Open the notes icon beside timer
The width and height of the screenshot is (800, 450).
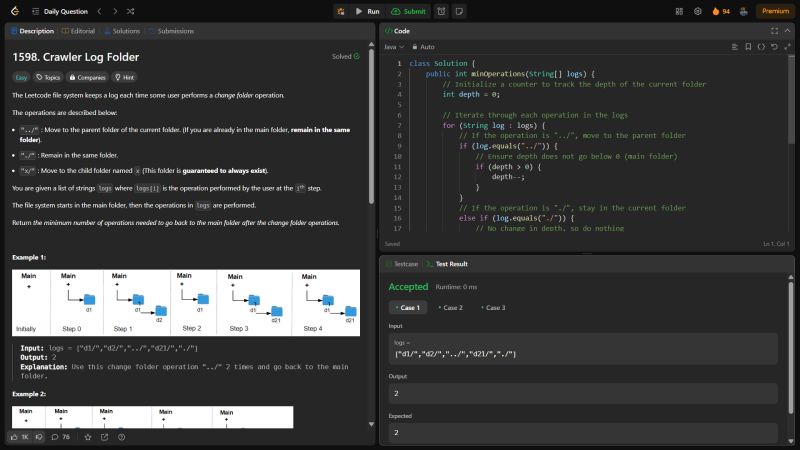pyautogui.click(x=459, y=11)
